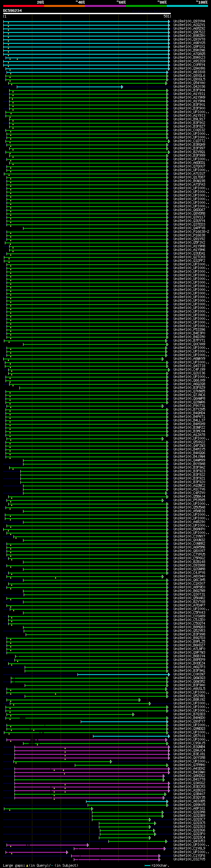Click the white query sequence bar below DC596234
This screenshot has width=211, height=868.
coord(87,14)
